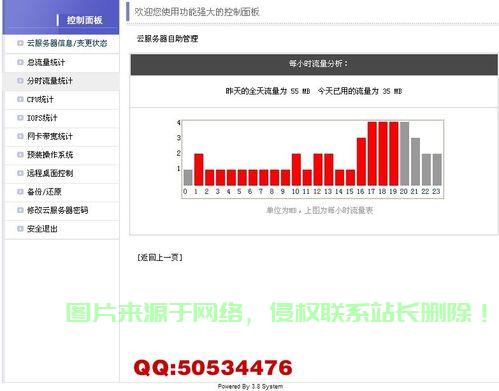
Task: Go to 预装操作系统 page
Action: 50,155
